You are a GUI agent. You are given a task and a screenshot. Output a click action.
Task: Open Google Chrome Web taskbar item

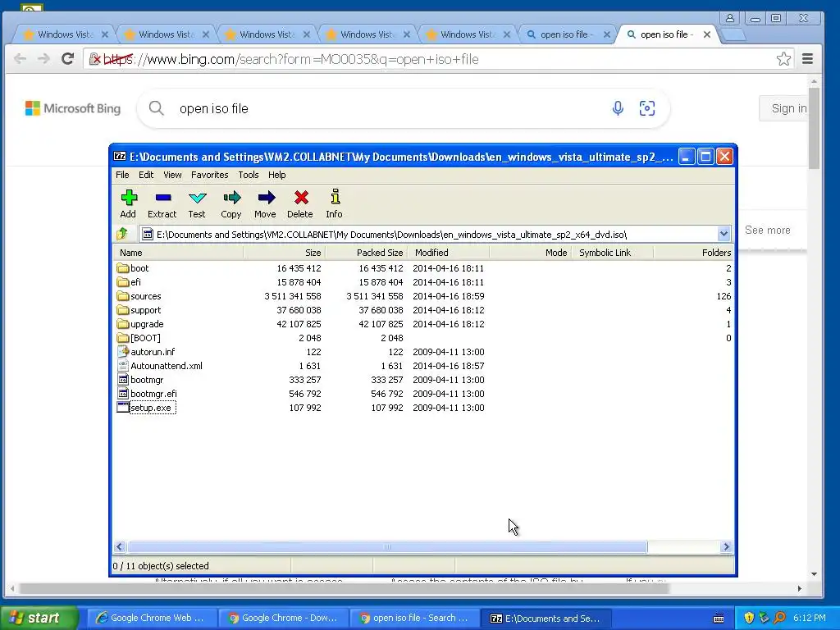[151, 618]
